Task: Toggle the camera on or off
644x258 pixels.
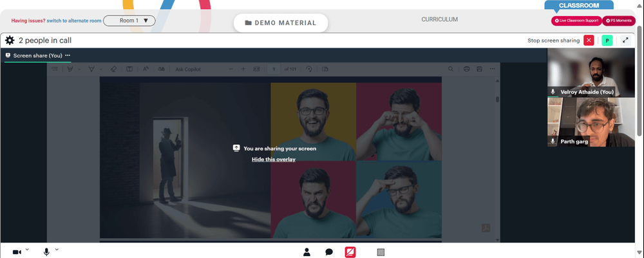Action: (17, 252)
